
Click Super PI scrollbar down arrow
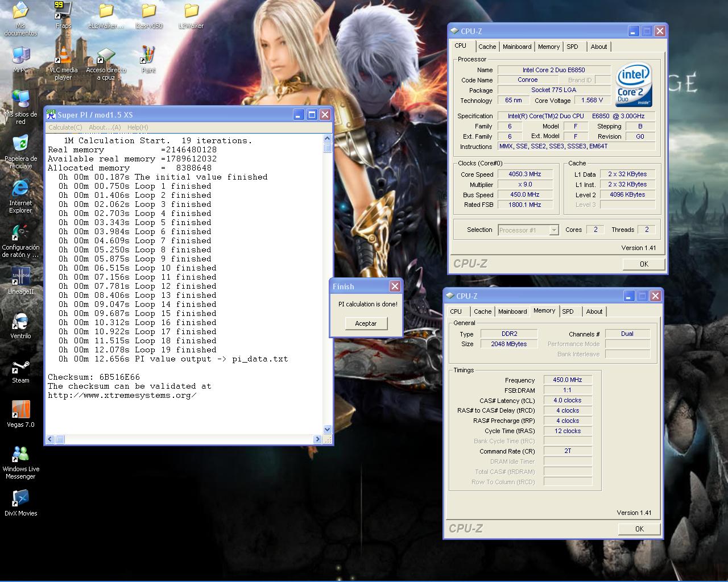point(327,430)
